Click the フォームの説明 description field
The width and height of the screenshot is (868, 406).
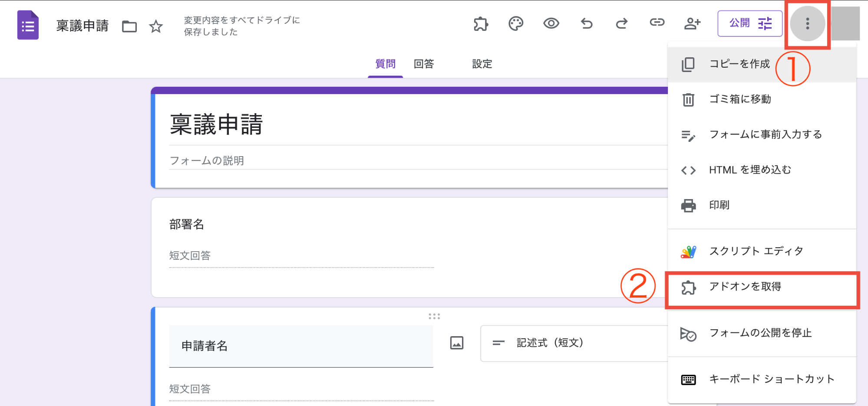[418, 161]
